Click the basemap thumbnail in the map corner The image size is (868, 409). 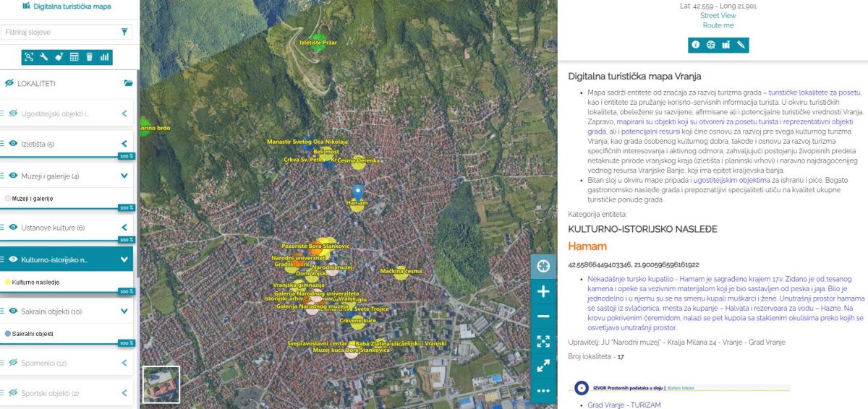(x=161, y=384)
